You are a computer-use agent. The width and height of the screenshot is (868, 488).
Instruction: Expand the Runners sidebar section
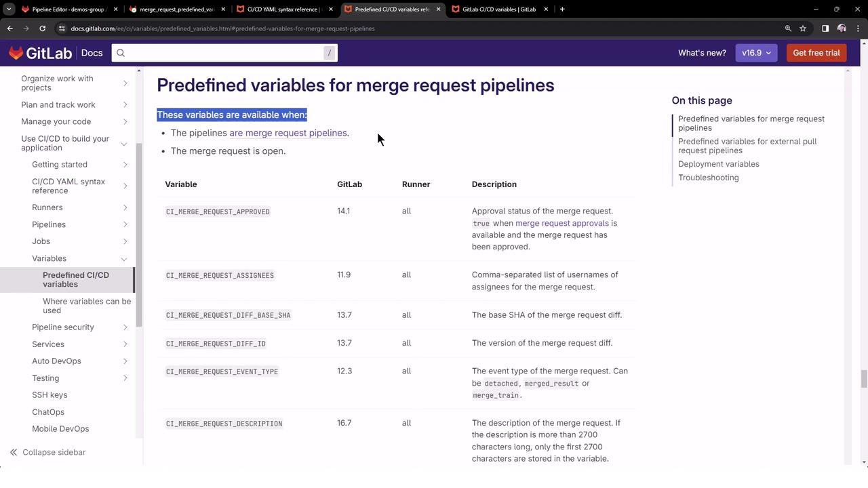pyautogui.click(x=125, y=207)
